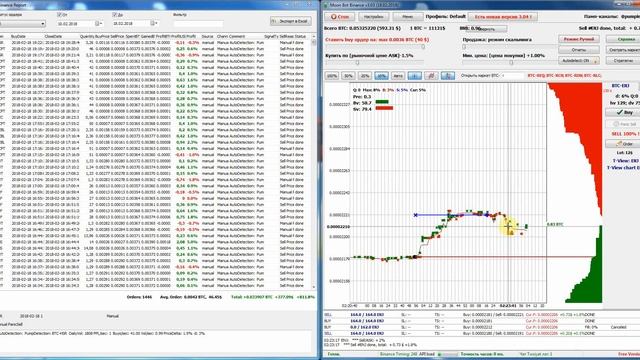Click the Профиль: Default label

click(x=445, y=16)
